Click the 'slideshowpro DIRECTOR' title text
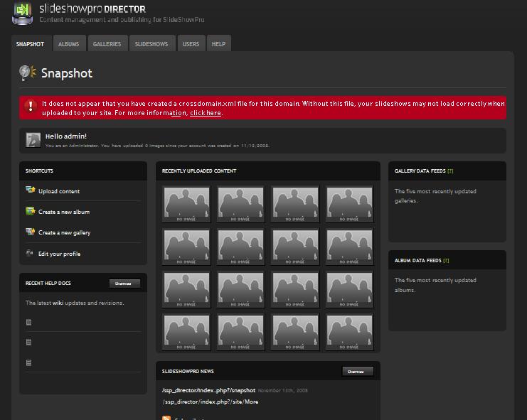Image resolution: width=527 pixels, height=420 pixels. (92, 9)
